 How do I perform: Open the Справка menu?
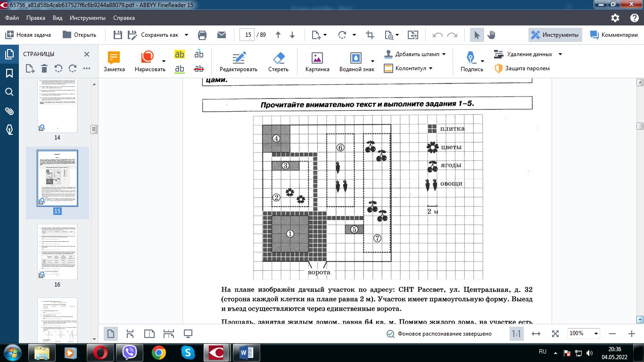(x=124, y=18)
